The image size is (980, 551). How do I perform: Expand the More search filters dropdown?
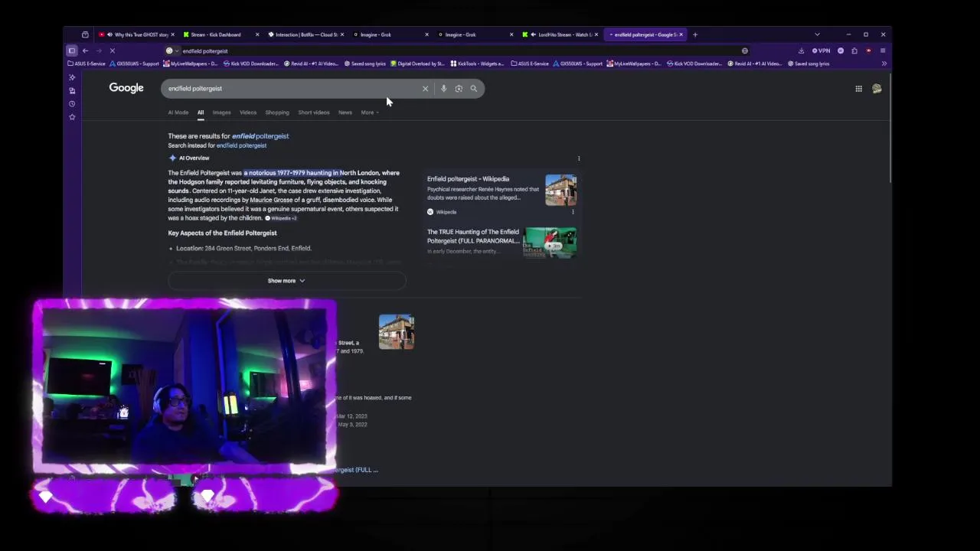coord(370,112)
